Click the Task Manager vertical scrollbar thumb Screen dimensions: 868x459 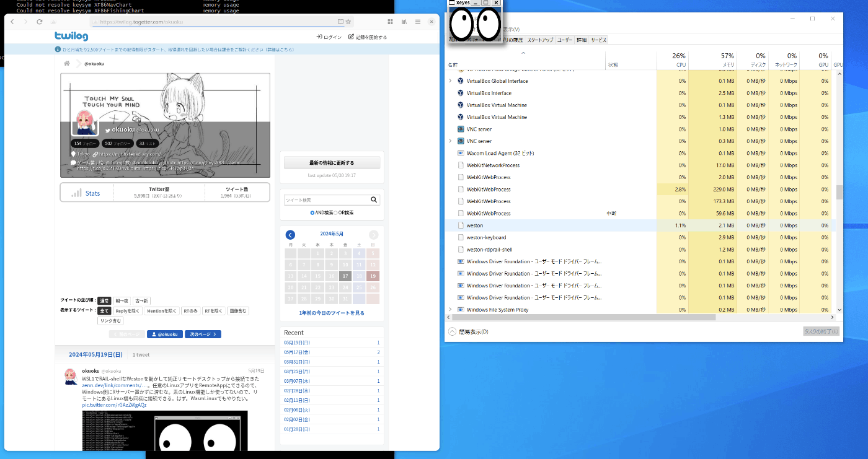tap(840, 193)
